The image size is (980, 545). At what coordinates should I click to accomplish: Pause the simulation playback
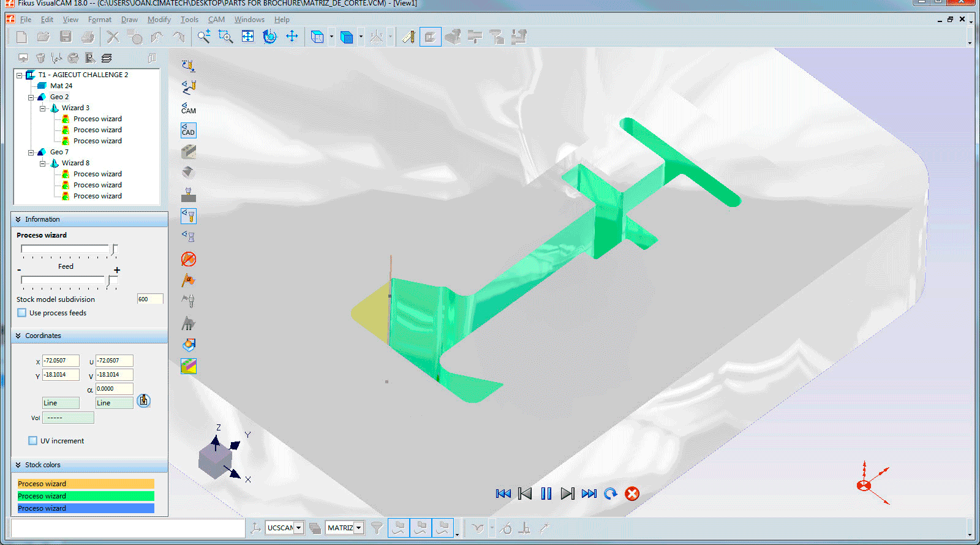546,494
